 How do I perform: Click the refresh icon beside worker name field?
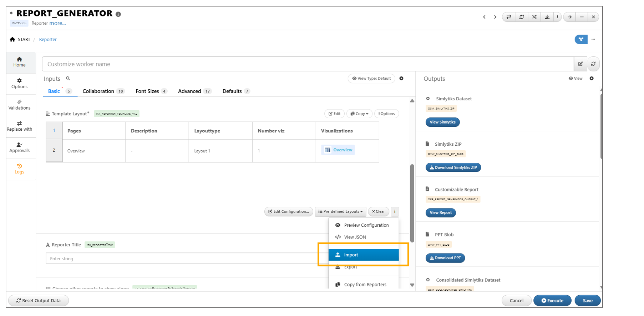[x=593, y=64]
